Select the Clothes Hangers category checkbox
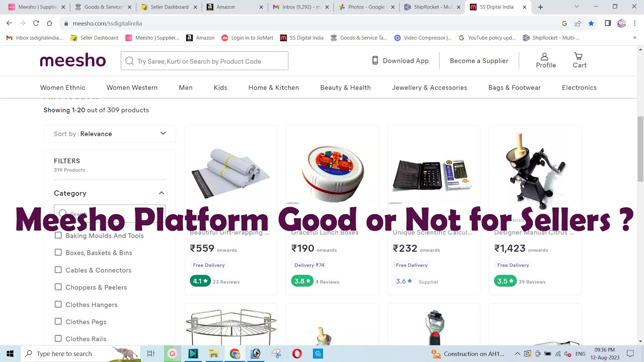 tap(58, 304)
